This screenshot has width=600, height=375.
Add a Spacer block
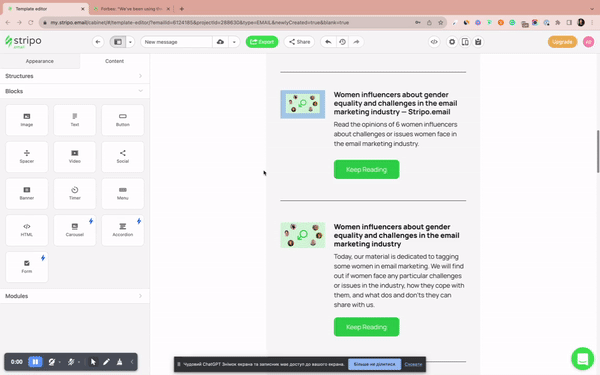click(27, 157)
